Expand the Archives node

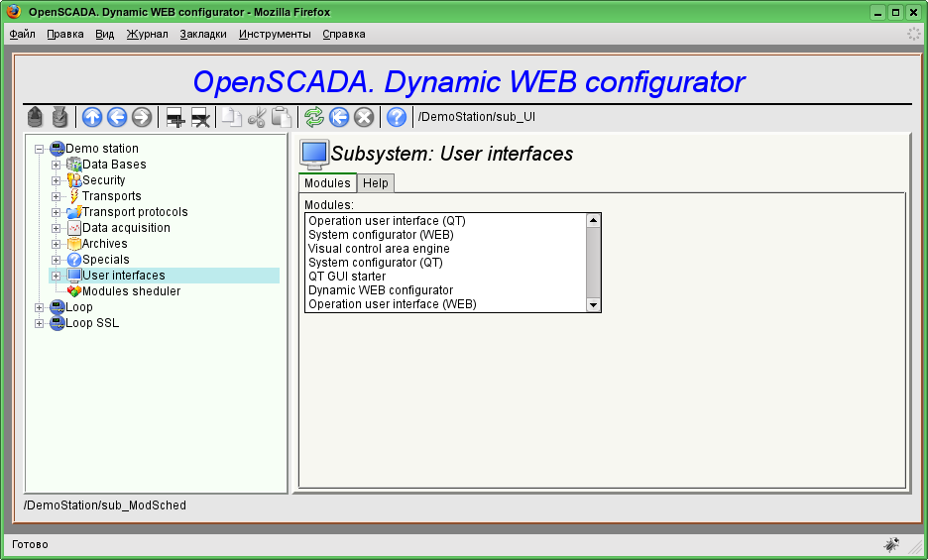click(56, 244)
